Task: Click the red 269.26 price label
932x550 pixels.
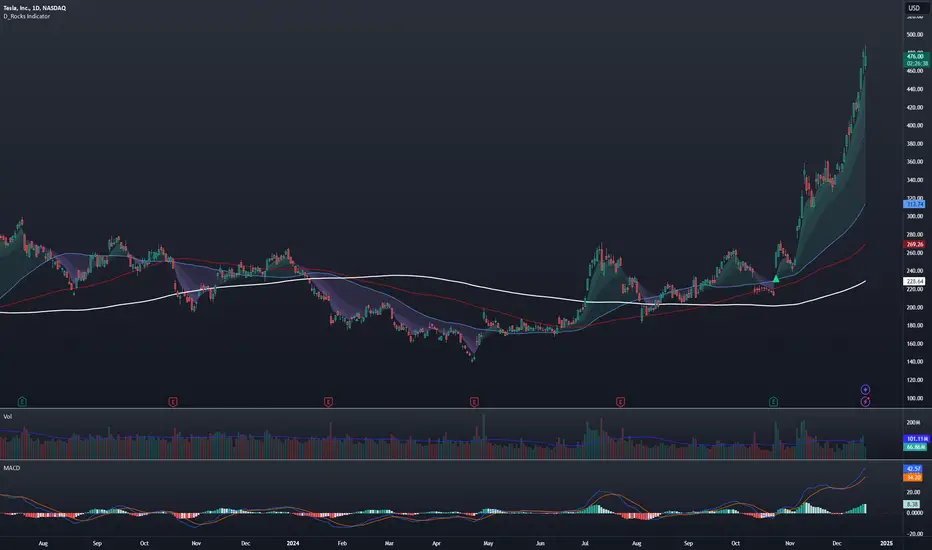Action: tap(914, 244)
